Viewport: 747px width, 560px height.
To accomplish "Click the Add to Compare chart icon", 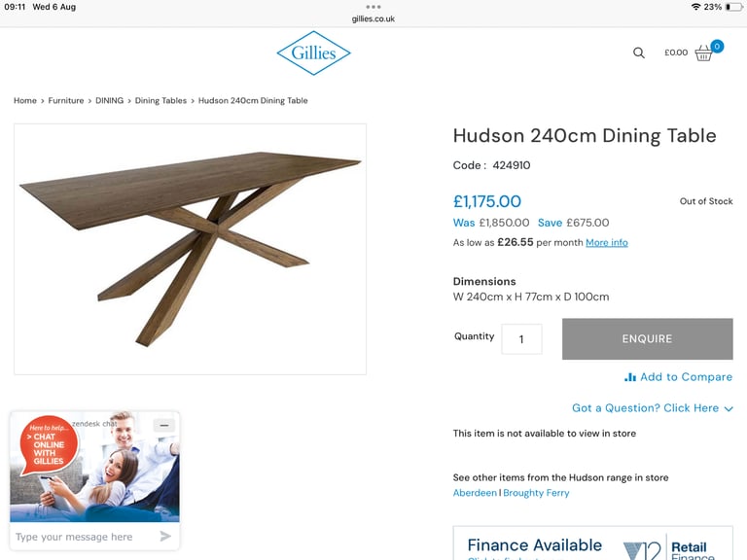I will (630, 377).
